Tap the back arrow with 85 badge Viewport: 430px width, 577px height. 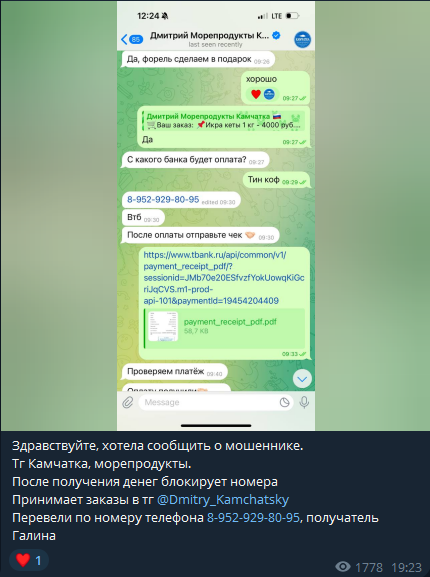coord(132,39)
